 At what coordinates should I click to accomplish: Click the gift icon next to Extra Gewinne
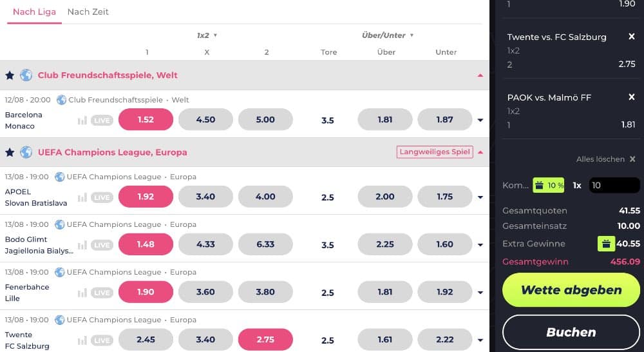pyautogui.click(x=605, y=244)
